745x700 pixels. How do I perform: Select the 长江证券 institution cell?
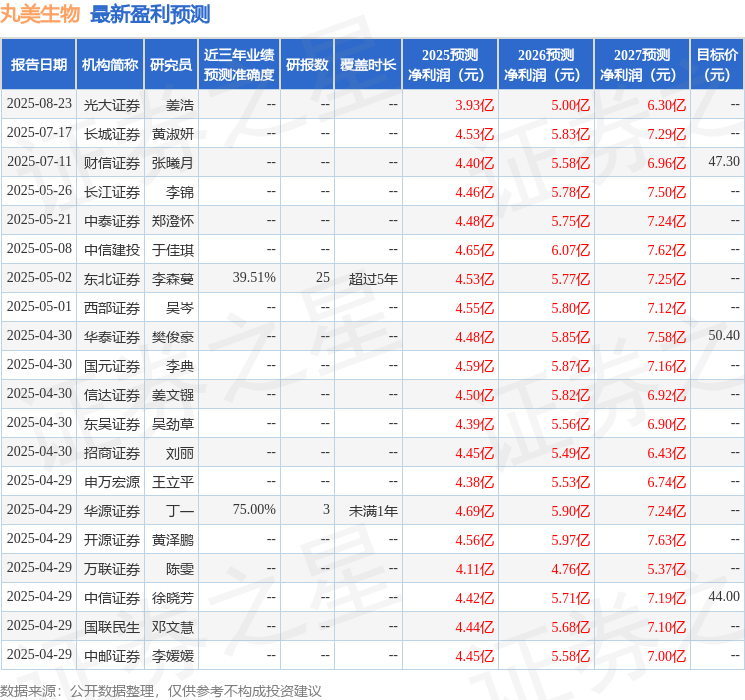112,192
